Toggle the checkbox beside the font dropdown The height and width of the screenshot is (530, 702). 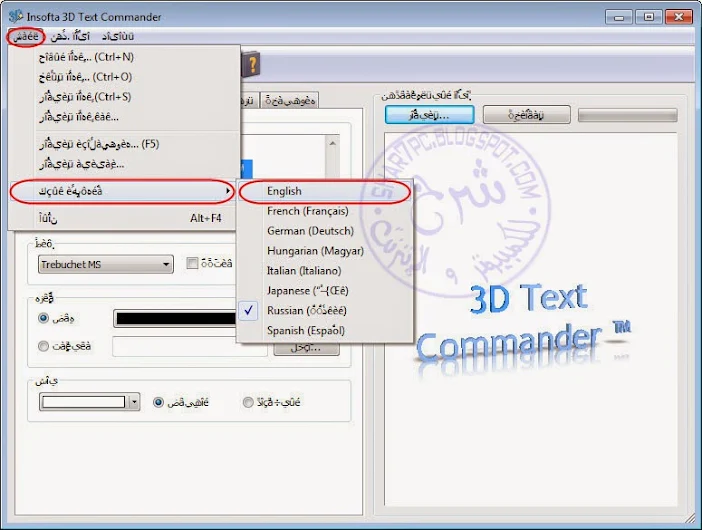(192, 263)
